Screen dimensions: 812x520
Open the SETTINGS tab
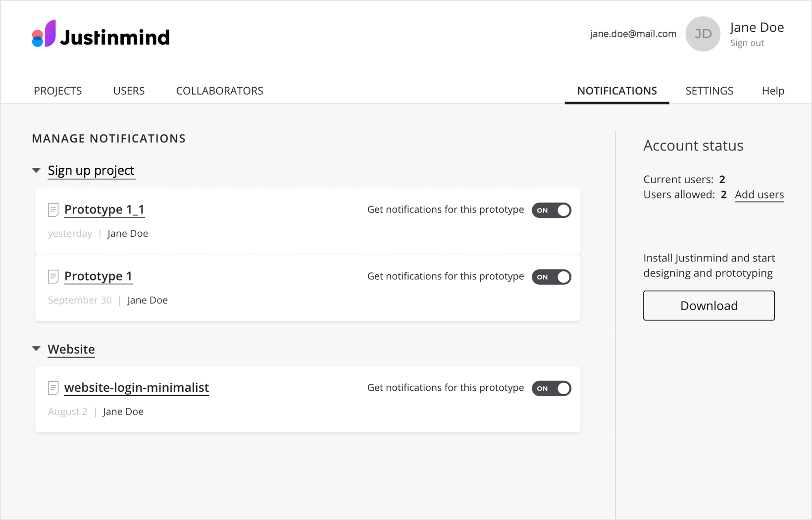709,91
